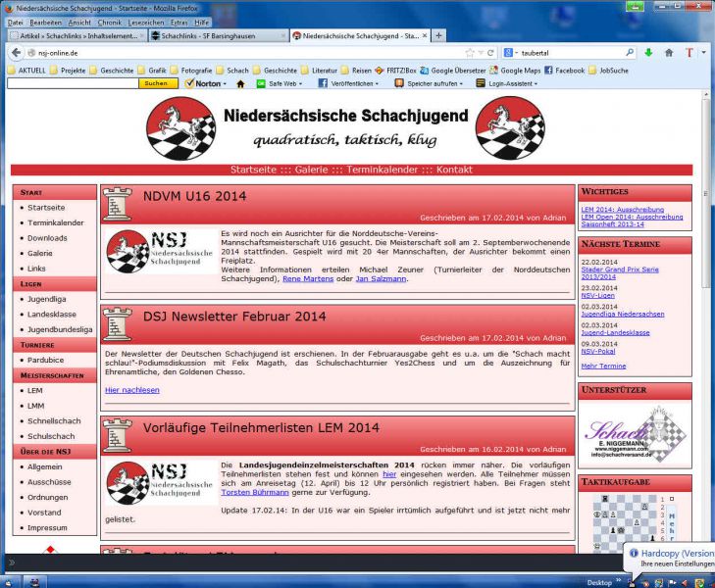Click the yellow Suchen button

[156, 83]
